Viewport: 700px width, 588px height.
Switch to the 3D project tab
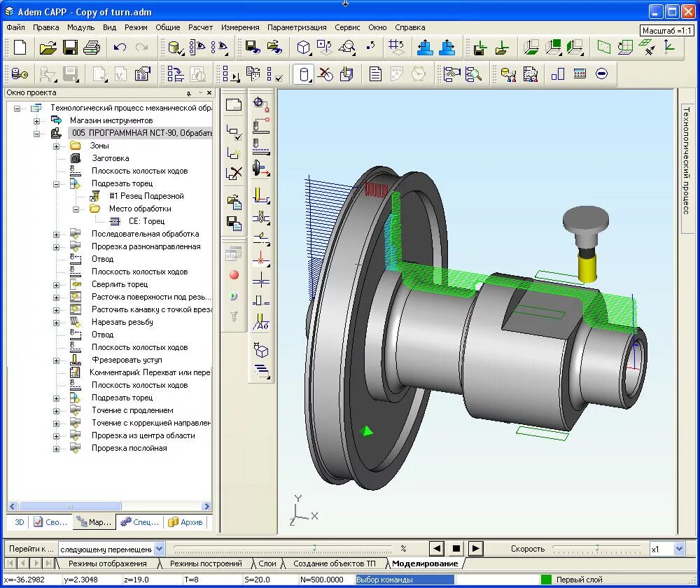[x=19, y=522]
